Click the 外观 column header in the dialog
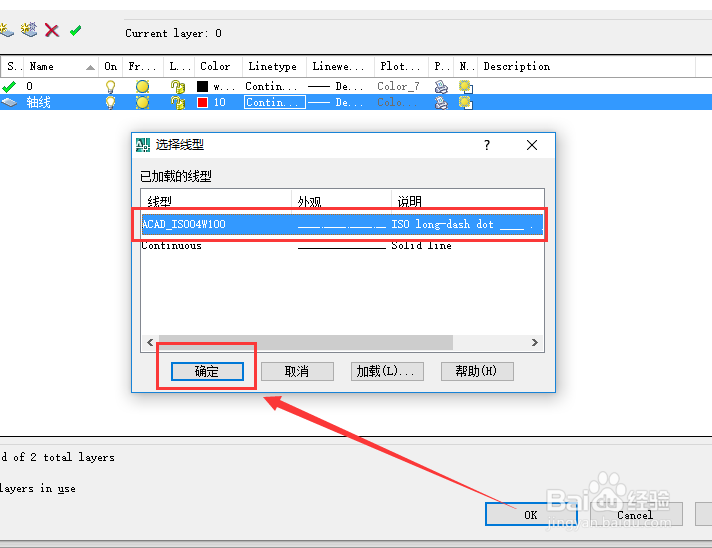Viewport: 712px width, 548px height. point(341,201)
